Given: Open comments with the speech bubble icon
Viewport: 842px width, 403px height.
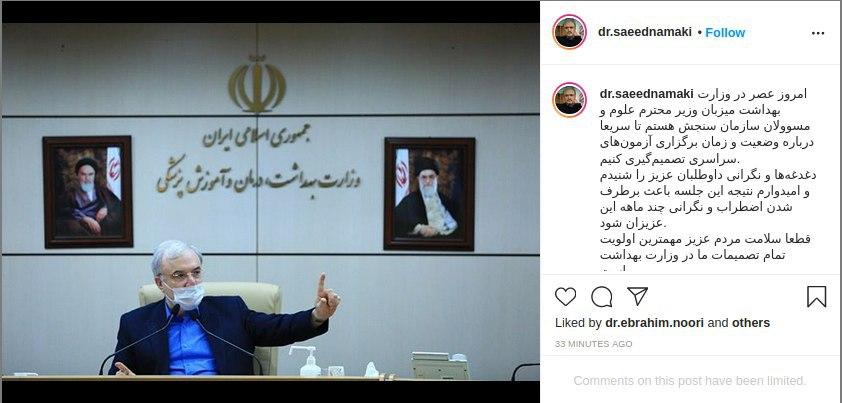Looking at the screenshot, I should 601,297.
